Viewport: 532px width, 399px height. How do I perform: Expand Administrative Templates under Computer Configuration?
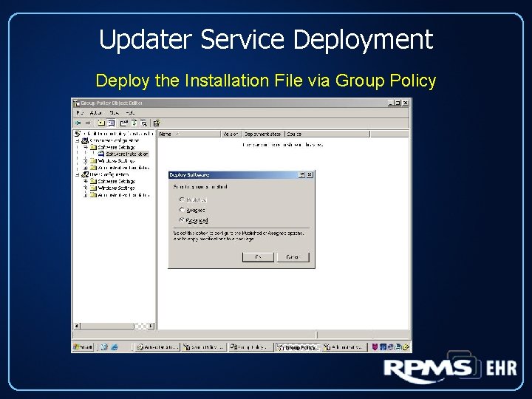point(86,168)
